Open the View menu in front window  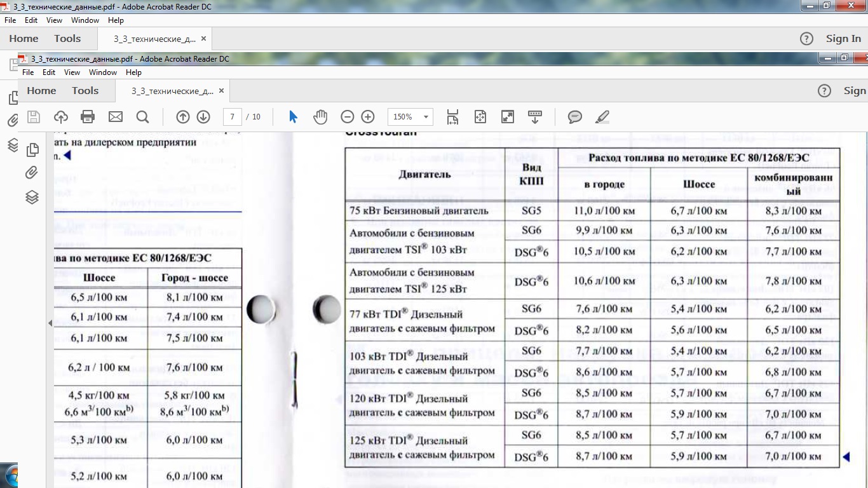72,72
